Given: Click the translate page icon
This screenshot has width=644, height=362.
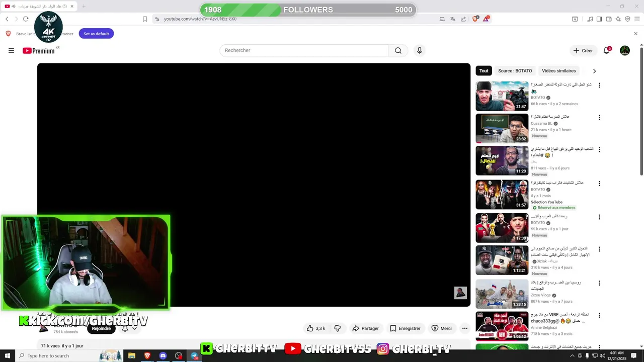Looking at the screenshot, I should click(453, 19).
